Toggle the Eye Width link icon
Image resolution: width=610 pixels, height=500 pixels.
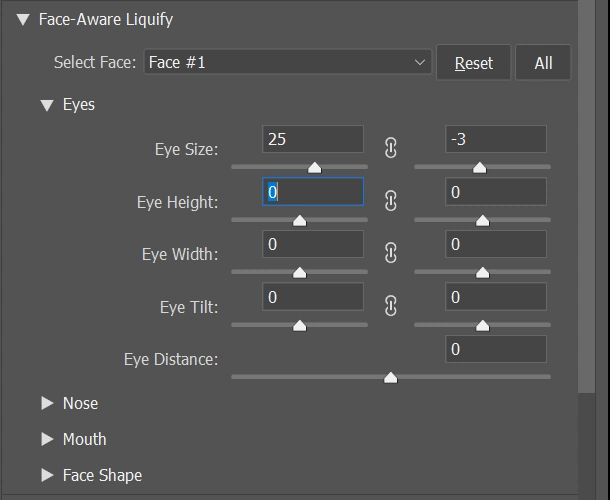pyautogui.click(x=391, y=253)
